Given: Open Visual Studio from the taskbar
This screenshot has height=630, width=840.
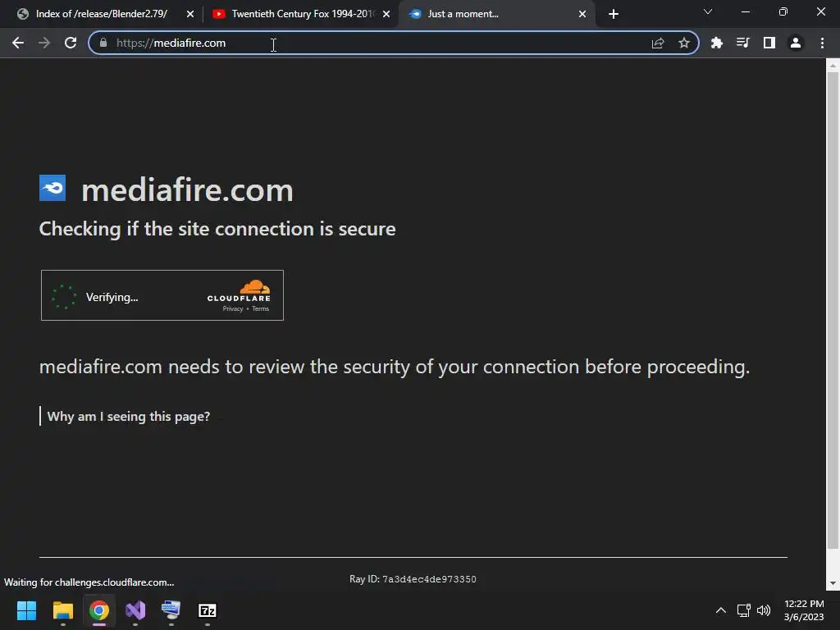Looking at the screenshot, I should click(135, 610).
